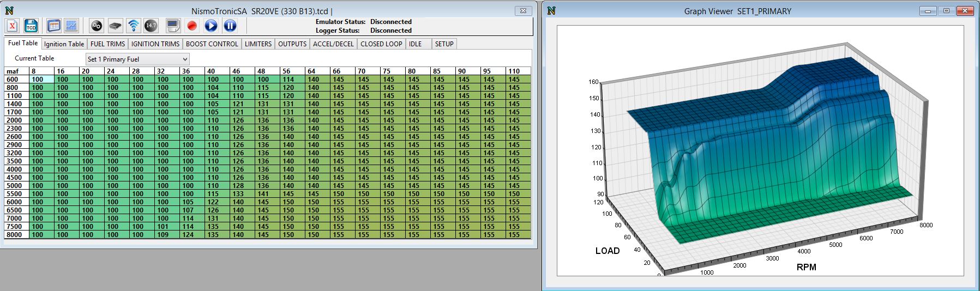Click N logo in Graph Viewer window
Image resolution: width=980 pixels, height=291 pixels.
point(551,10)
